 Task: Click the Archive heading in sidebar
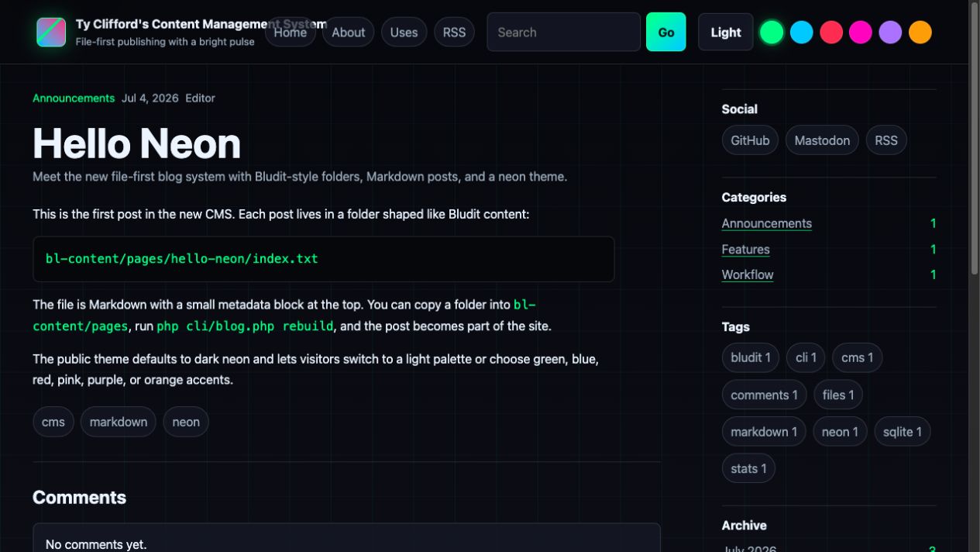pos(744,525)
